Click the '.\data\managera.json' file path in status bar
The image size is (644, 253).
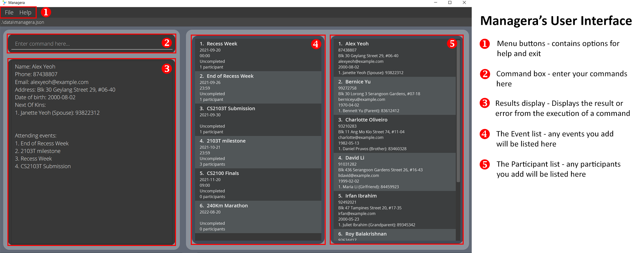click(23, 22)
